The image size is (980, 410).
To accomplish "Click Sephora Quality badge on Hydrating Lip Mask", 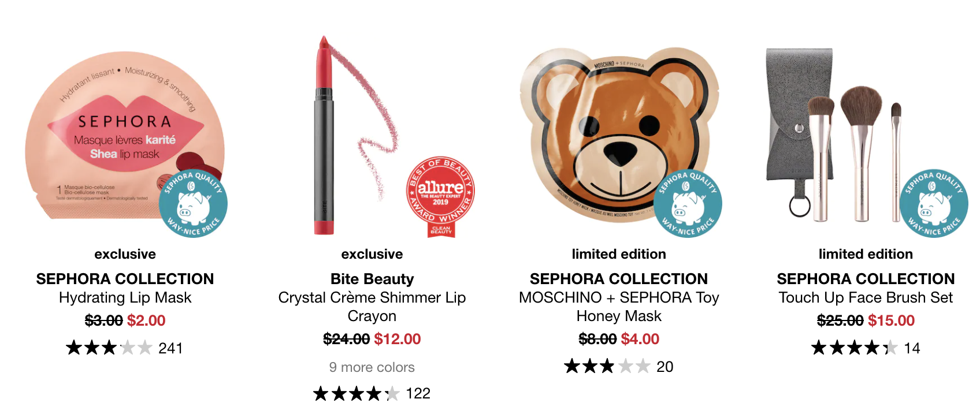I will 193,203.
